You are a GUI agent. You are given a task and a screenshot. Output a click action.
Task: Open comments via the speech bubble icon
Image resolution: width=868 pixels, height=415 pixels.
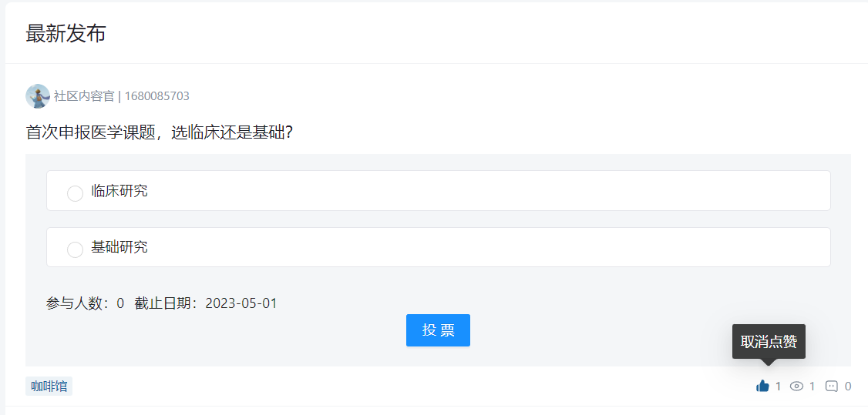(832, 386)
